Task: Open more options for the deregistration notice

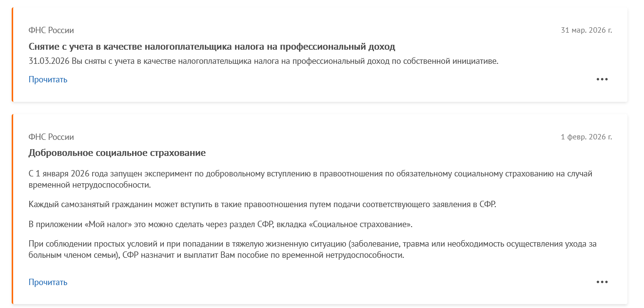Action: pyautogui.click(x=602, y=79)
